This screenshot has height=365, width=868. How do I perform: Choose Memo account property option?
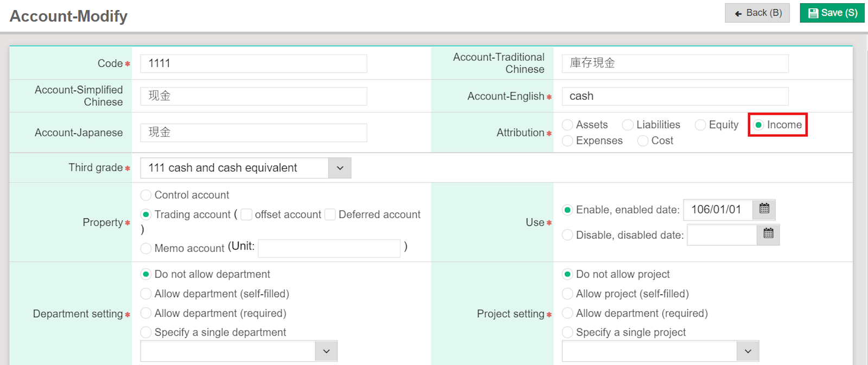pyautogui.click(x=146, y=248)
